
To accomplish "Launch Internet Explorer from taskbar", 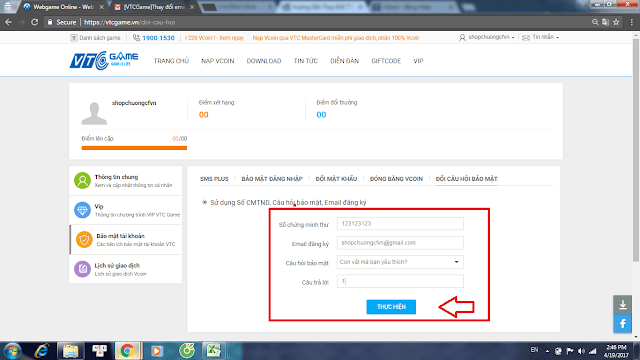I will tap(42, 351).
